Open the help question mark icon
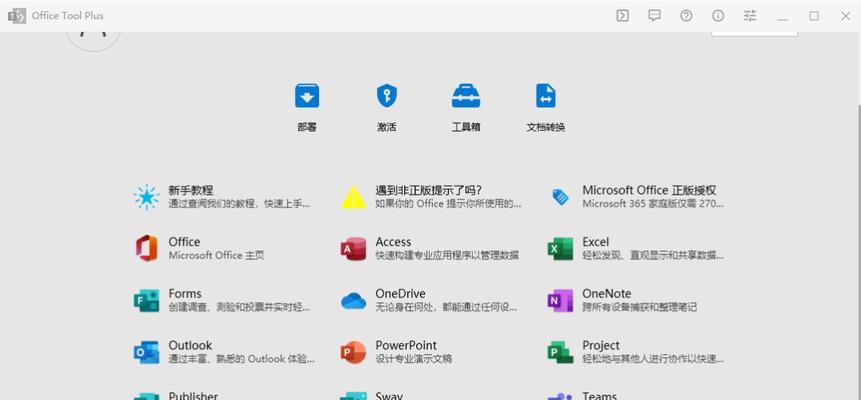 (686, 16)
